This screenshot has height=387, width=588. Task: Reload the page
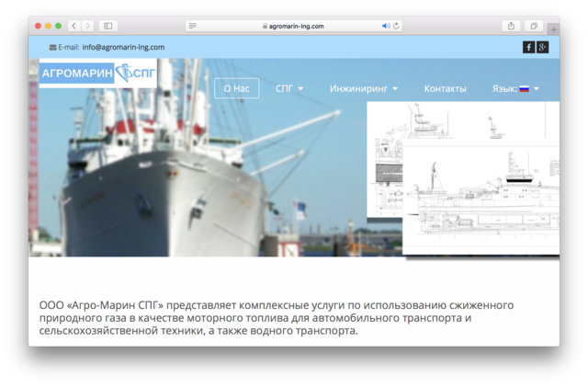(x=396, y=26)
